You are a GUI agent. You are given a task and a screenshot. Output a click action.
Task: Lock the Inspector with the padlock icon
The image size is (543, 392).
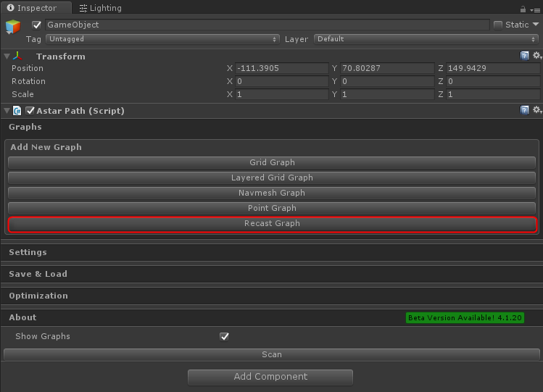[x=523, y=9]
